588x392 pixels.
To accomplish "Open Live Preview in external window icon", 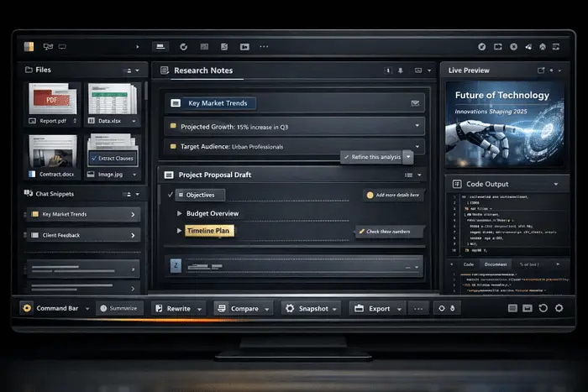I will pos(542,71).
